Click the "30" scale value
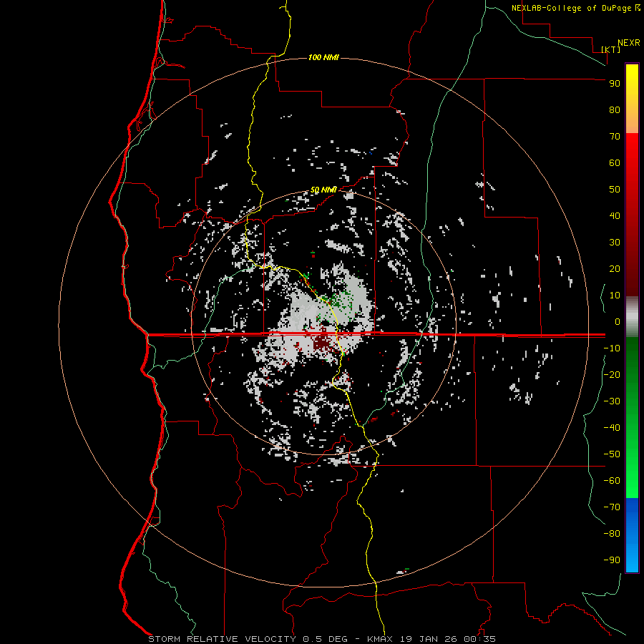This screenshot has height=644, width=644. (x=615, y=243)
